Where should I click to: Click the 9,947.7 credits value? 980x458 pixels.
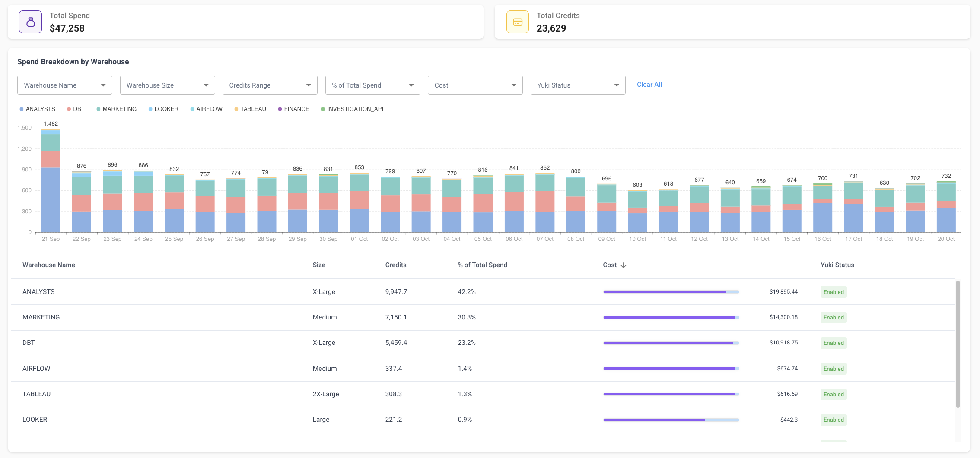[396, 292]
